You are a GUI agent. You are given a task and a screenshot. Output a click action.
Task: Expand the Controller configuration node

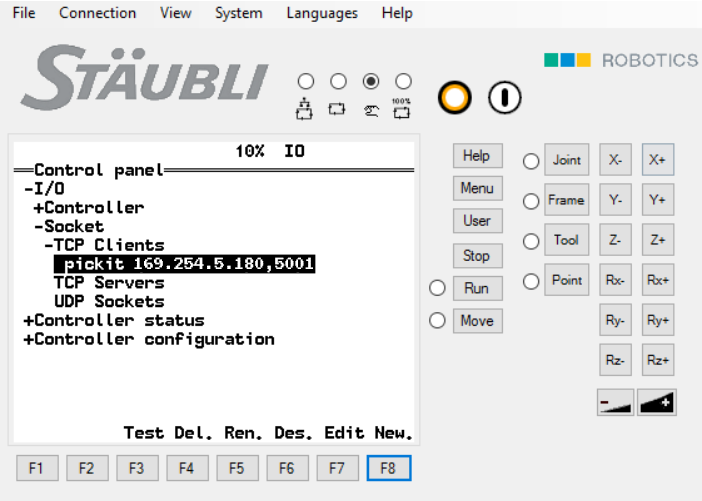(x=29, y=339)
